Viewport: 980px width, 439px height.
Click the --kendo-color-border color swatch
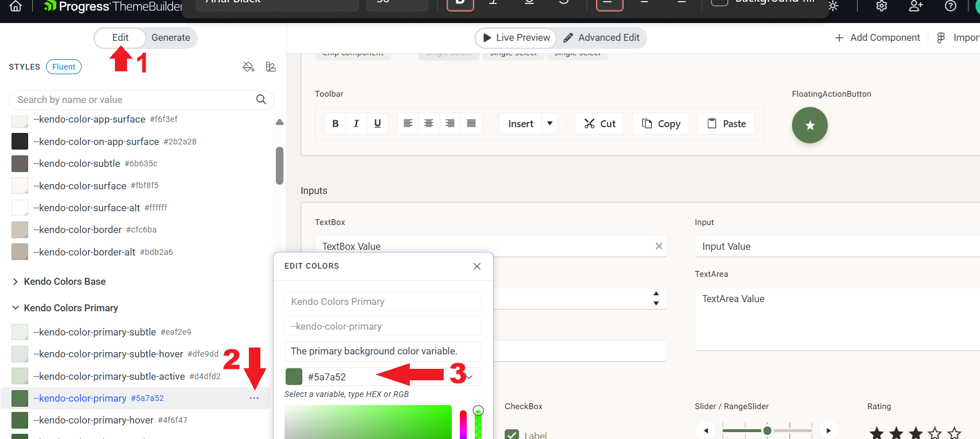pos(20,230)
